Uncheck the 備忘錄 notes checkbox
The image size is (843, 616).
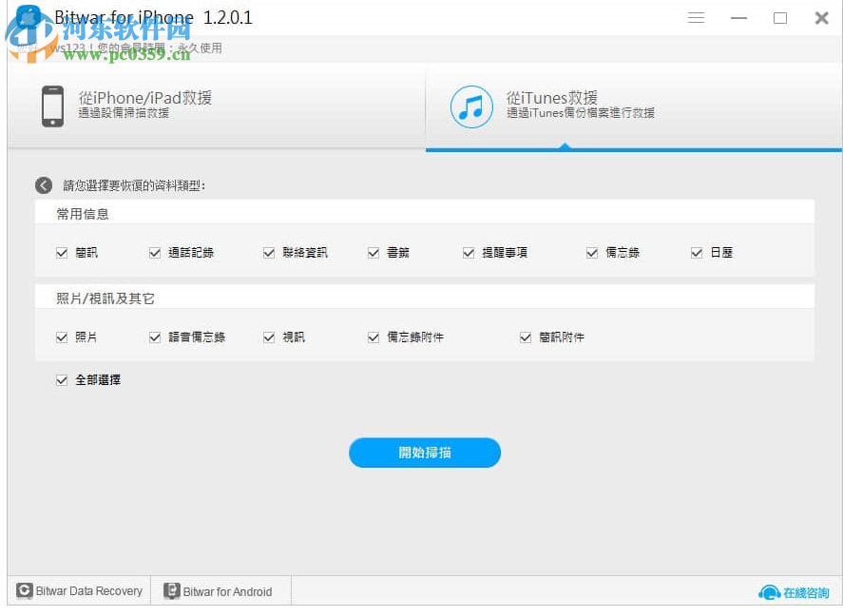click(x=591, y=252)
